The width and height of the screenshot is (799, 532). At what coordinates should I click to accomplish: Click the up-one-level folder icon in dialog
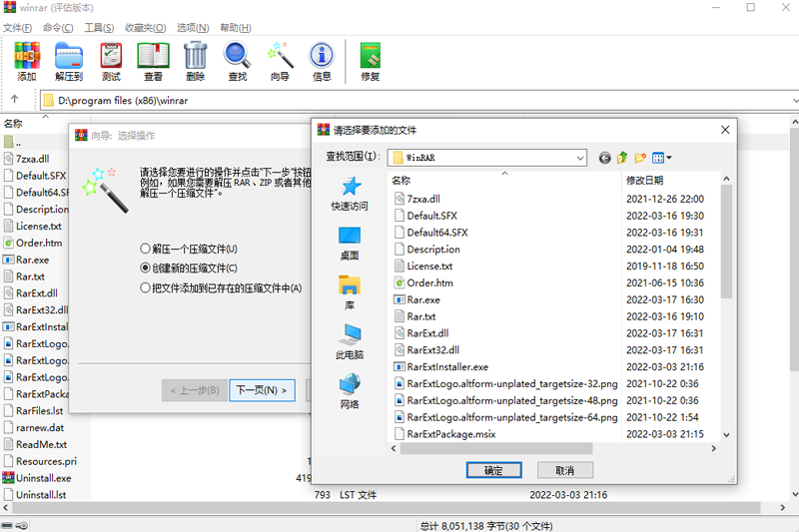click(622, 158)
